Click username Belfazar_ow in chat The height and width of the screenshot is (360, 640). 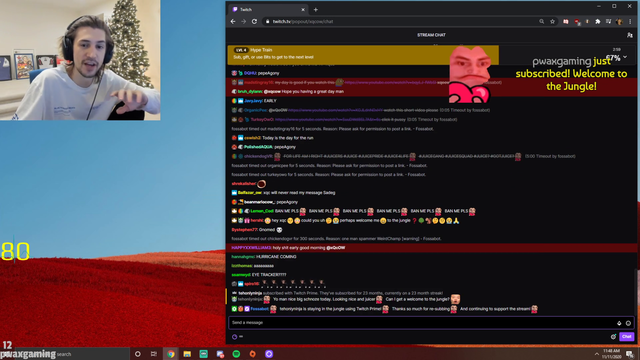click(249, 193)
